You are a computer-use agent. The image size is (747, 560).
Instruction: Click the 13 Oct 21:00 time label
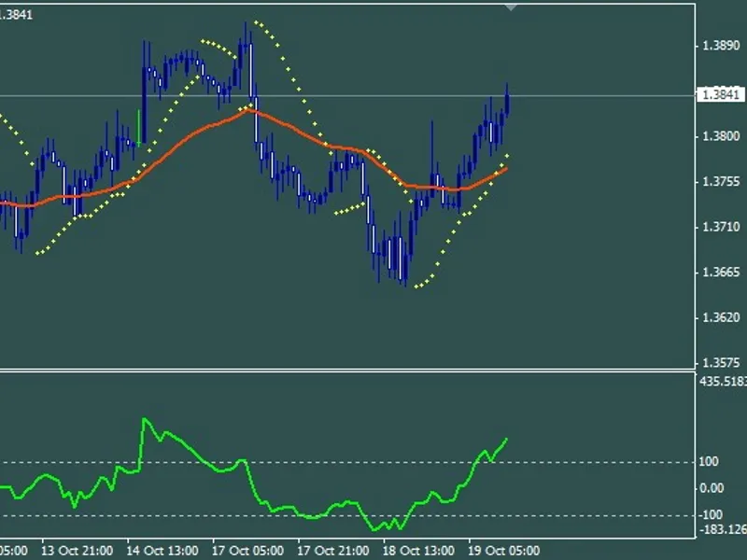click(78, 551)
